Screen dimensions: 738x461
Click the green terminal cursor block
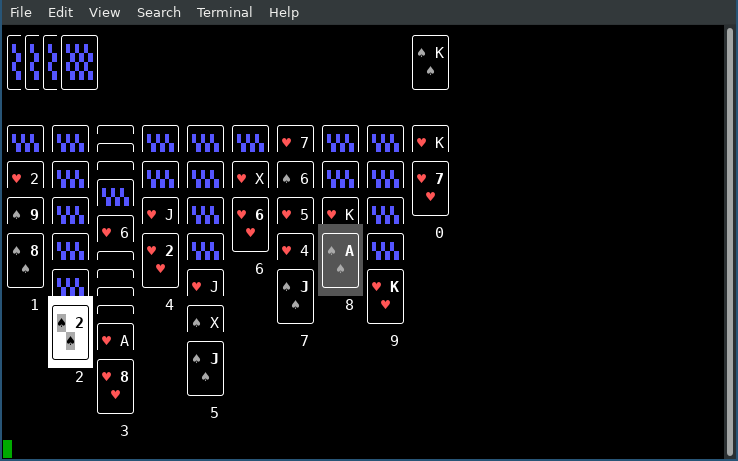pos(8,449)
